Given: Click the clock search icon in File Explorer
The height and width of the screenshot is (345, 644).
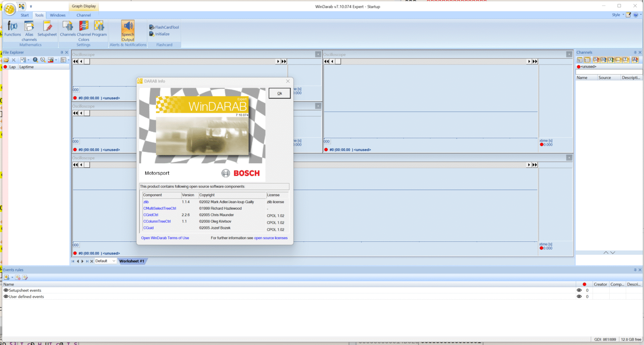Looking at the screenshot, I should pos(43,60).
